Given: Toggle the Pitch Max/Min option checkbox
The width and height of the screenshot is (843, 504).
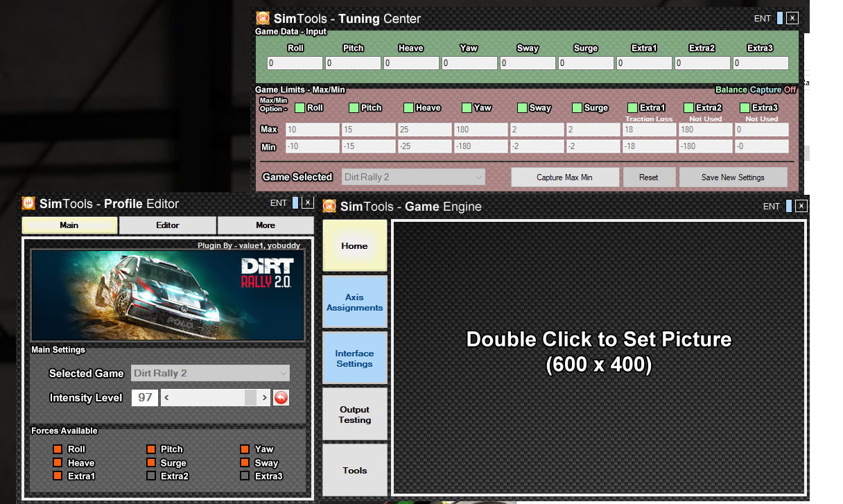Looking at the screenshot, I should [354, 107].
